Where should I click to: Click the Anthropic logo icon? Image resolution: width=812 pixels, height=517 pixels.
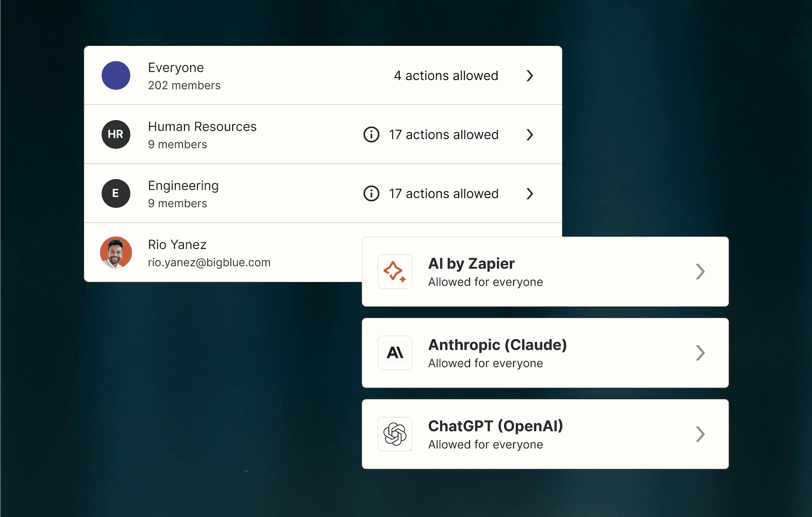click(x=395, y=353)
